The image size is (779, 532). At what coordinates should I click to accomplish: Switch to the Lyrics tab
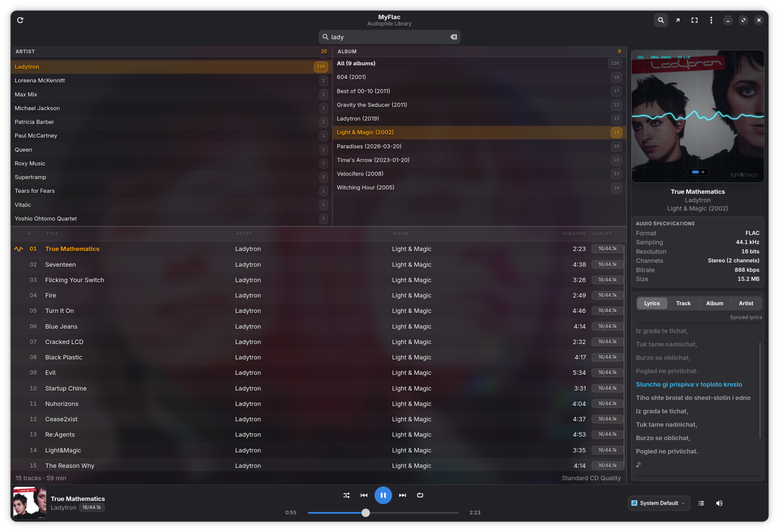click(652, 303)
